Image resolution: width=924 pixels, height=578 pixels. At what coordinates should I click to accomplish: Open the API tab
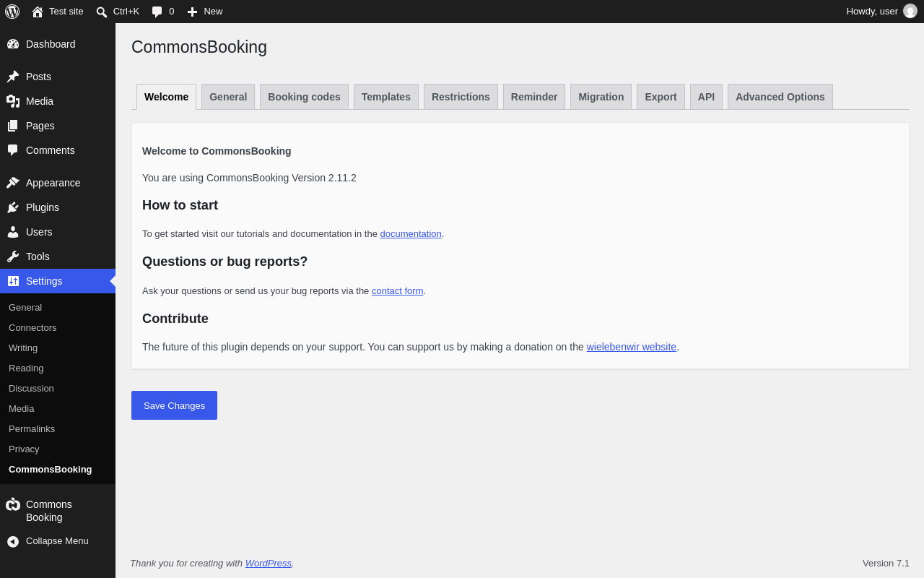pyautogui.click(x=706, y=97)
